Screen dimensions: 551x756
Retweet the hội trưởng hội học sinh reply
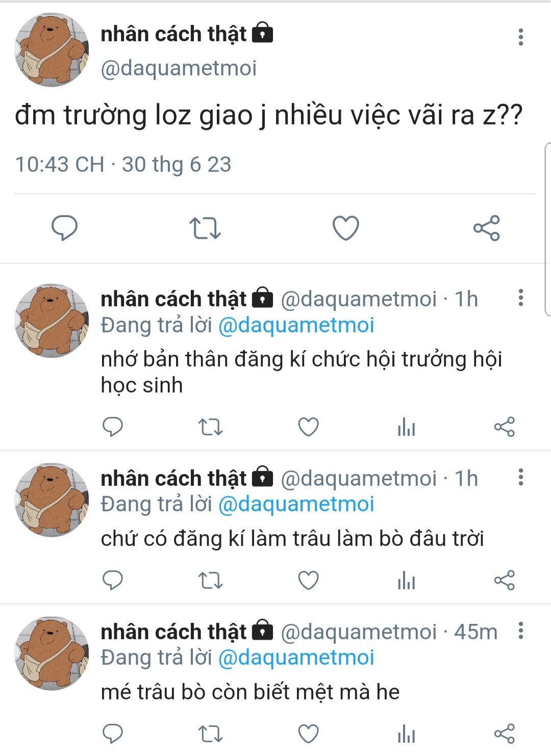pyautogui.click(x=210, y=427)
